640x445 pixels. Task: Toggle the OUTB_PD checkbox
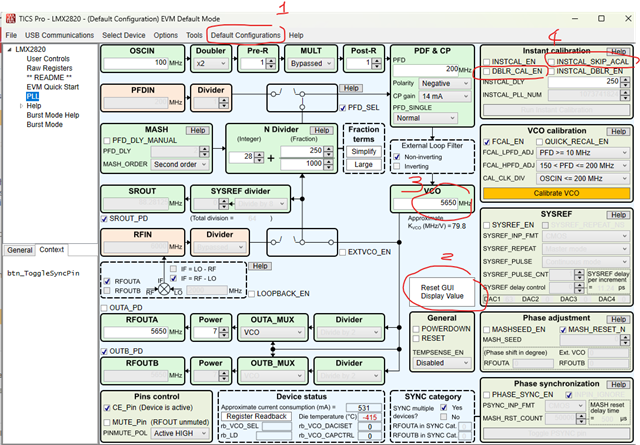(x=104, y=351)
